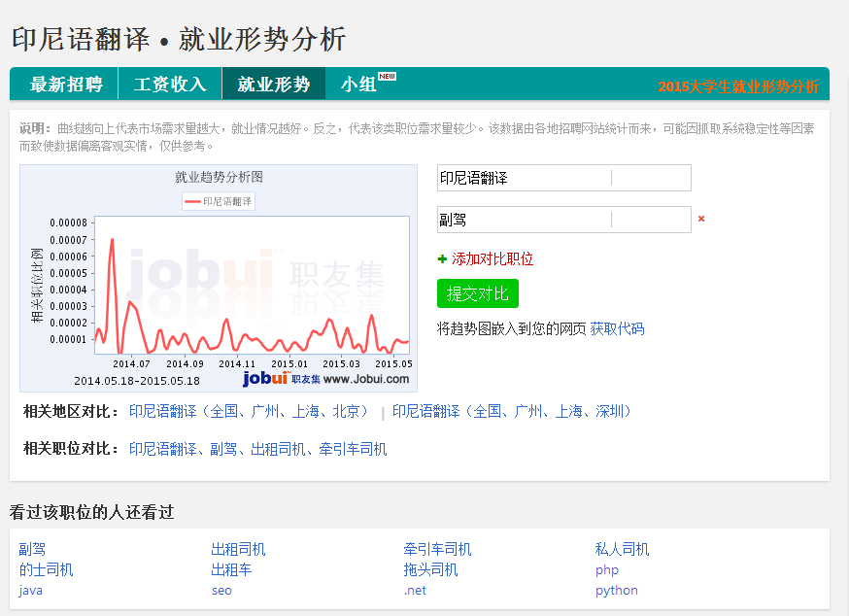The width and height of the screenshot is (849, 616).
Task: Open region comparison including 深圳
Action: point(514,412)
